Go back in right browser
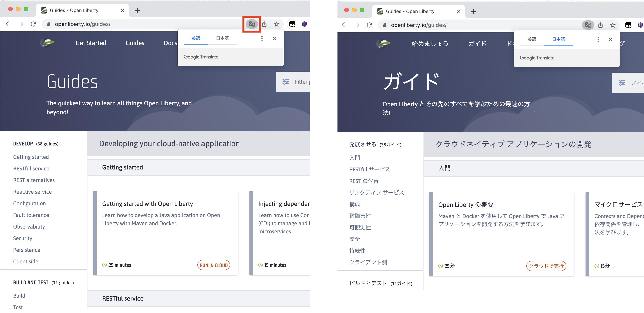The image size is (644, 313). pyautogui.click(x=344, y=25)
